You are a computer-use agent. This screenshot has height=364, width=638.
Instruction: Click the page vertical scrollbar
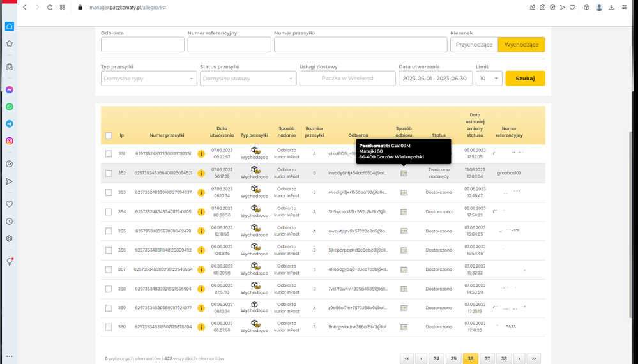click(x=632, y=224)
